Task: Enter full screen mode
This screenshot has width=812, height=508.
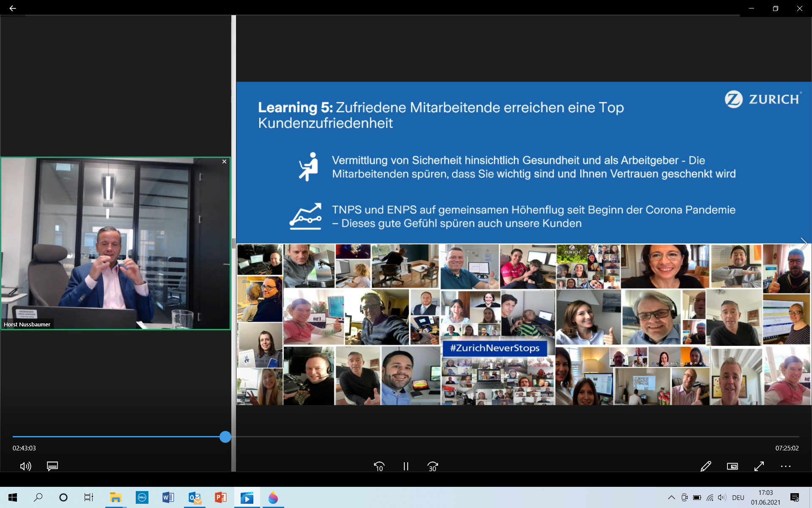Action: tap(759, 466)
